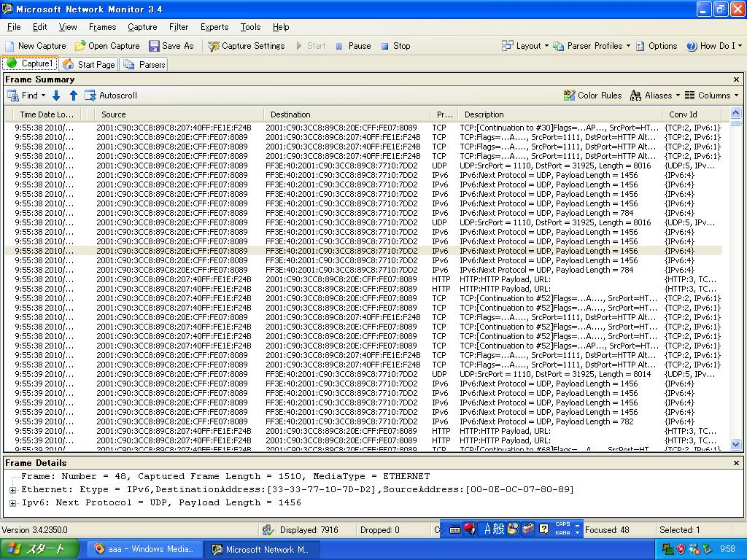
Task: Click the network connection tray icon
Action: (667, 549)
